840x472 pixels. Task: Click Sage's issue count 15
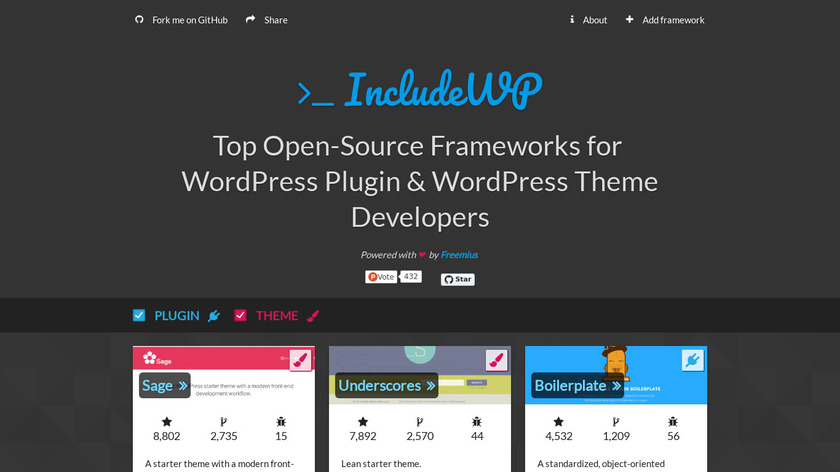click(281, 436)
